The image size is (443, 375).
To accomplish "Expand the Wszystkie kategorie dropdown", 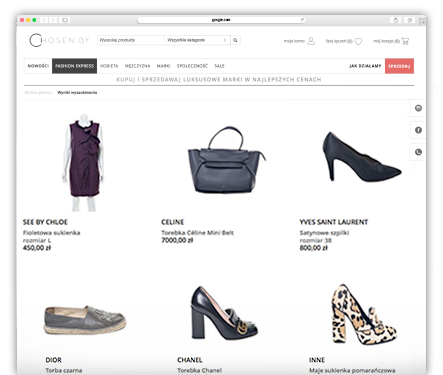I will 197,40.
